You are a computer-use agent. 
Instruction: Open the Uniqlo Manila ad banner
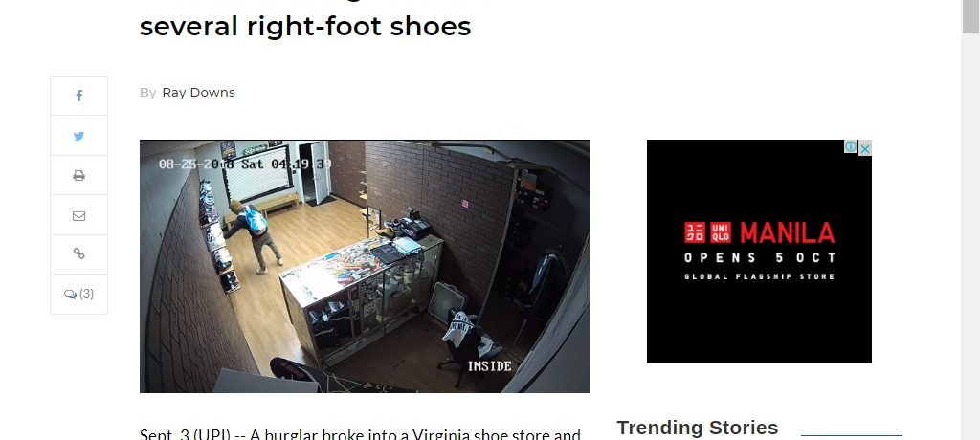click(x=759, y=252)
